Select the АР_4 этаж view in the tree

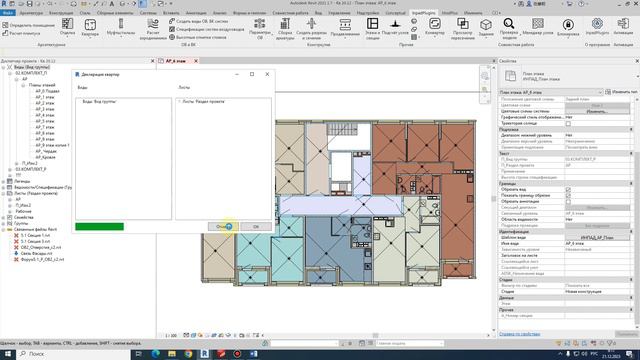click(x=45, y=115)
